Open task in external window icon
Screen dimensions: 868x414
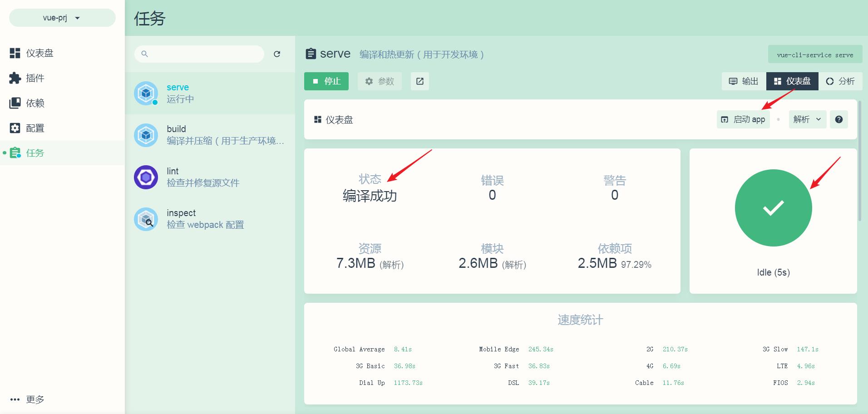pyautogui.click(x=420, y=81)
